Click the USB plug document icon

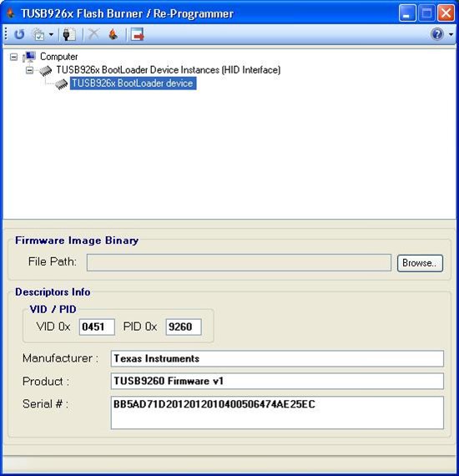tap(69, 34)
